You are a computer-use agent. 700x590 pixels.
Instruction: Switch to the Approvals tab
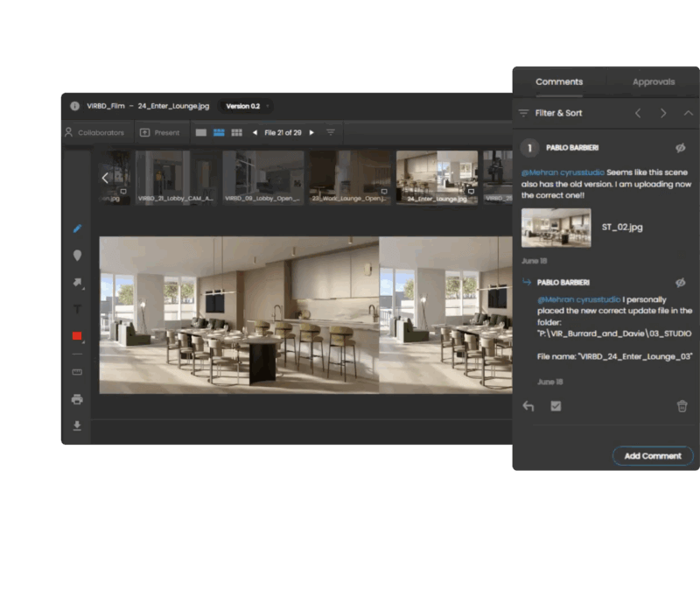click(x=653, y=81)
